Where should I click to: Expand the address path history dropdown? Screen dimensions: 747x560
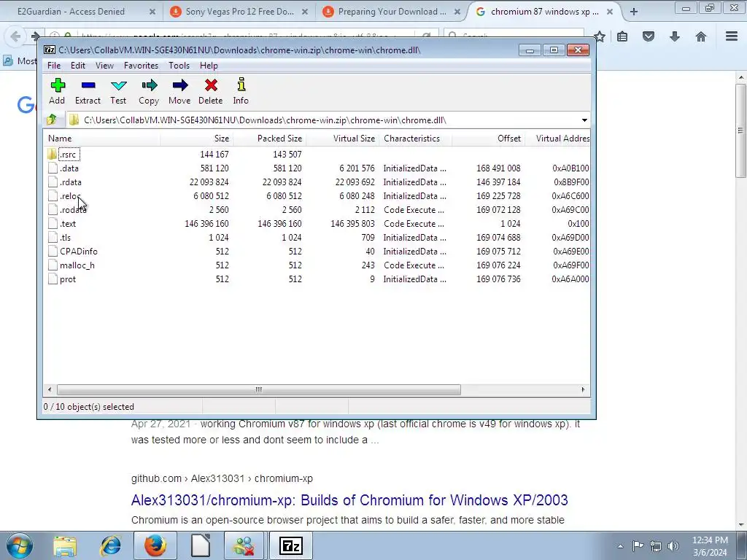click(584, 120)
